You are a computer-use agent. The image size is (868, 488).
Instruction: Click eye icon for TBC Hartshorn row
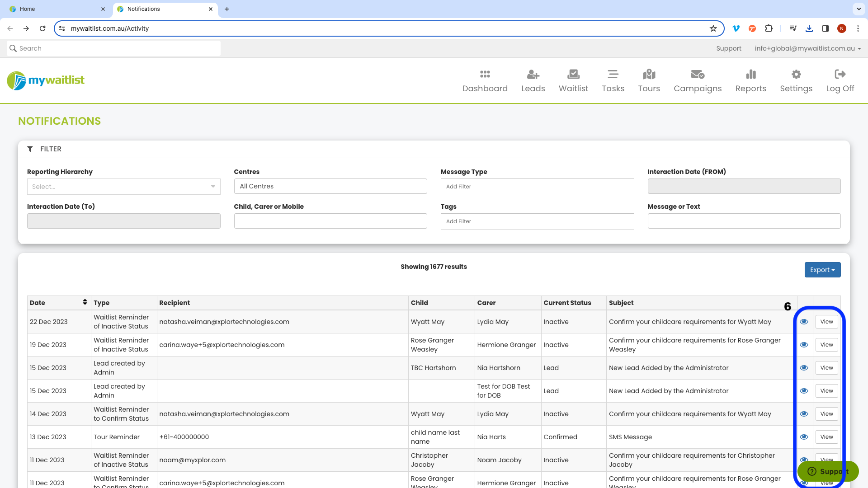click(804, 368)
